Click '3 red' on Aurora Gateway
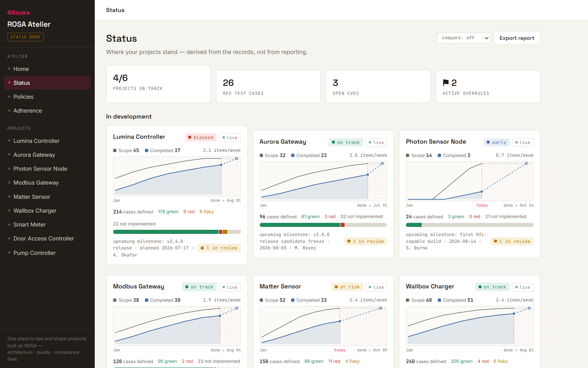Viewport: 588px width, 368px height. pos(330,216)
